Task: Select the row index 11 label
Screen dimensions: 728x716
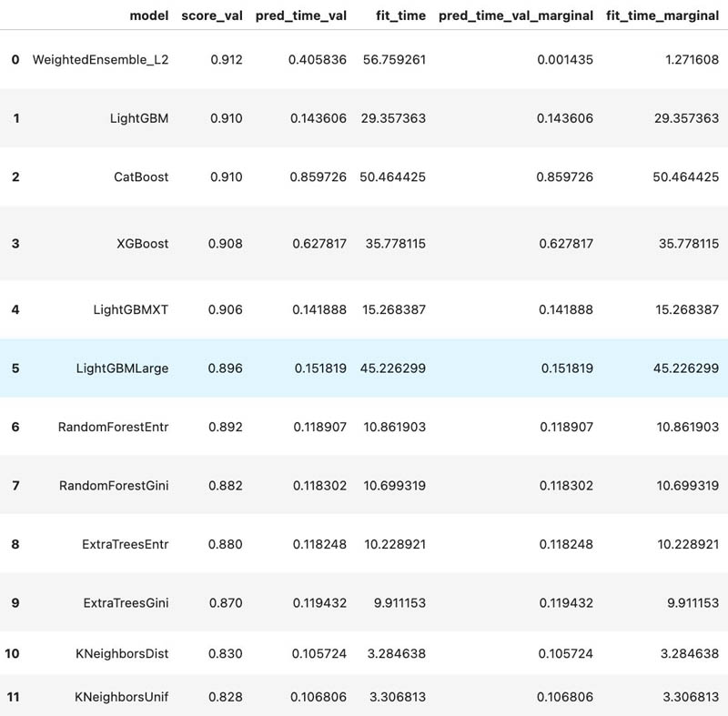Action: [13, 697]
